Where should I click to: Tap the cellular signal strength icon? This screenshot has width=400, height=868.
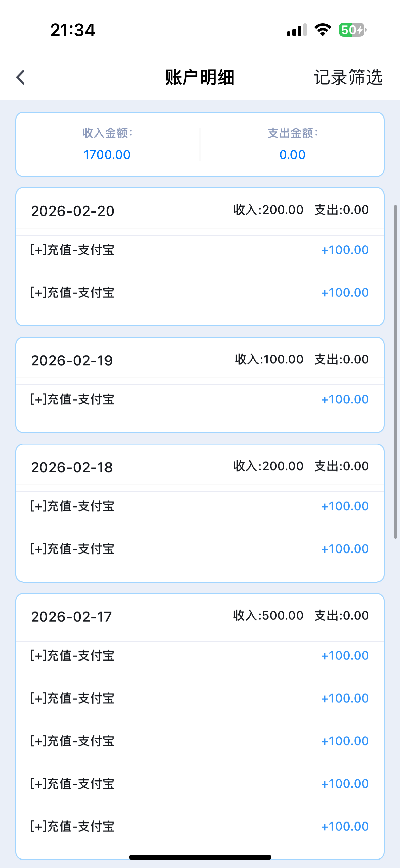coord(297,30)
